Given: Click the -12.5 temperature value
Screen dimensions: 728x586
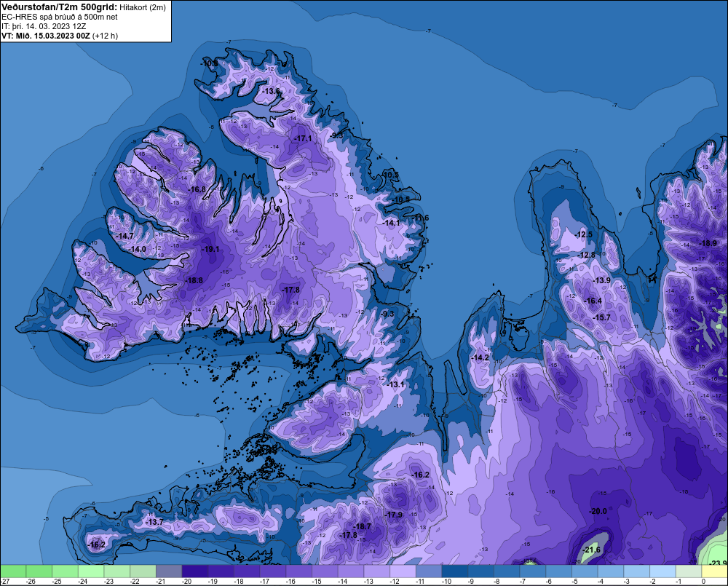Looking at the screenshot, I should point(584,234).
